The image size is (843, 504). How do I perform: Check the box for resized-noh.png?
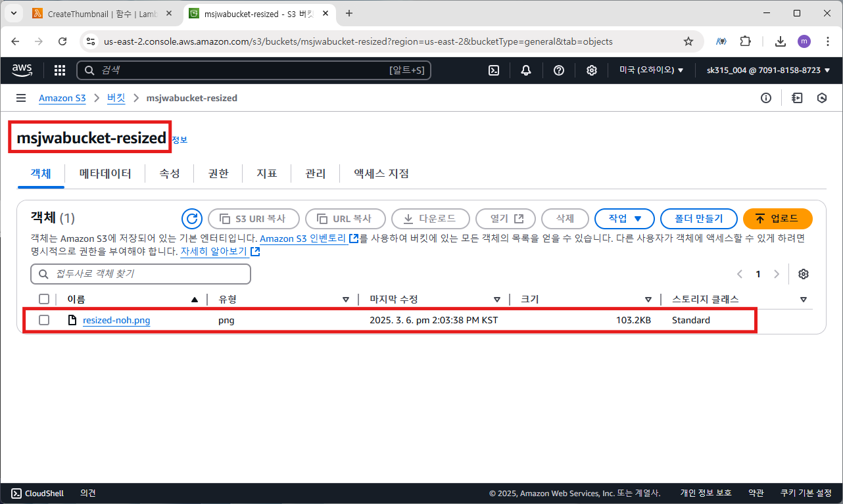click(44, 320)
